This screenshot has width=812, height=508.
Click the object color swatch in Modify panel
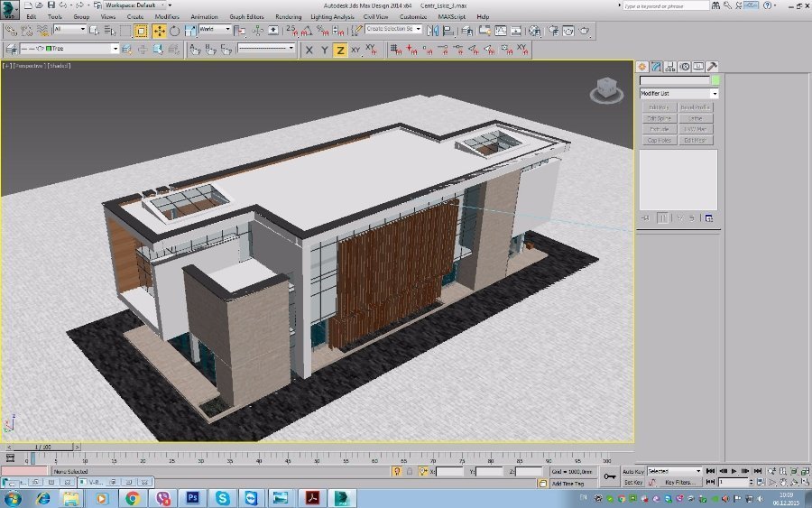715,80
